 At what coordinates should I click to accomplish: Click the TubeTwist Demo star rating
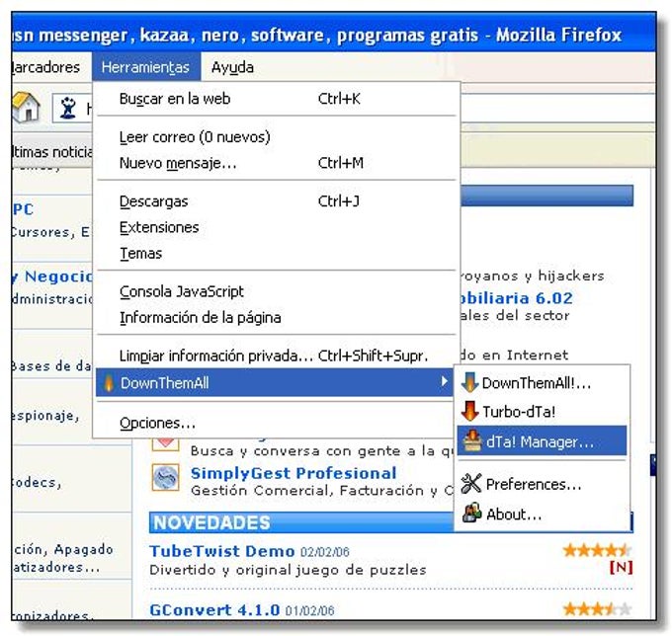pyautogui.click(x=598, y=550)
